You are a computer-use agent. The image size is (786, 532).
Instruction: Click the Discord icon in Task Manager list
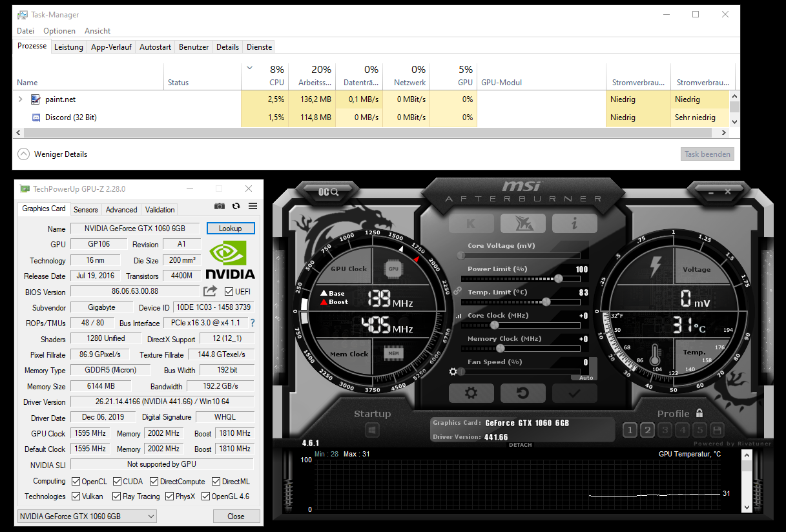36,118
